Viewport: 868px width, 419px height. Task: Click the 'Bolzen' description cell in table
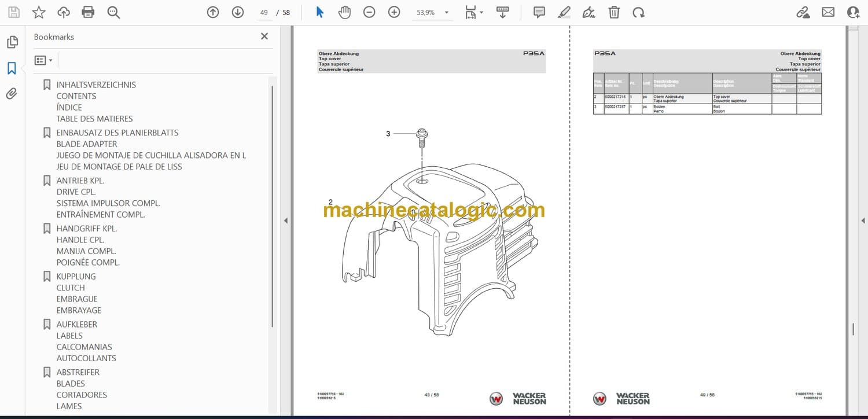682,109
